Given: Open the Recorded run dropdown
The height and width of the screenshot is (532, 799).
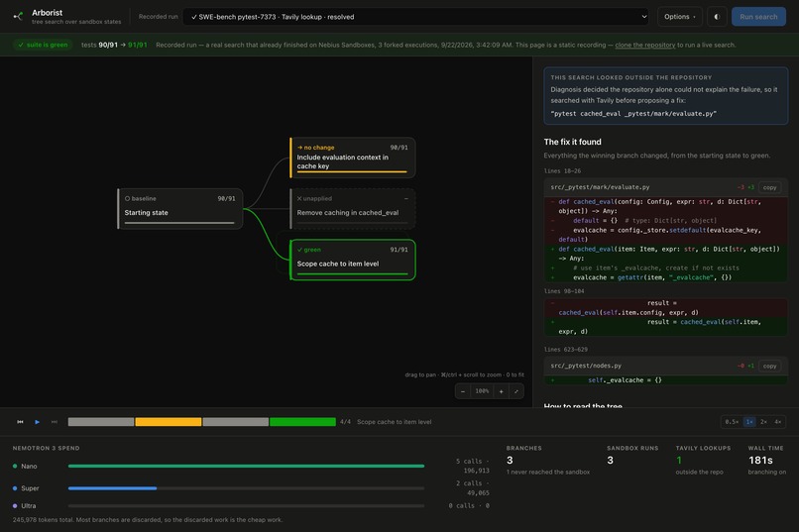Looking at the screenshot, I should [415, 17].
